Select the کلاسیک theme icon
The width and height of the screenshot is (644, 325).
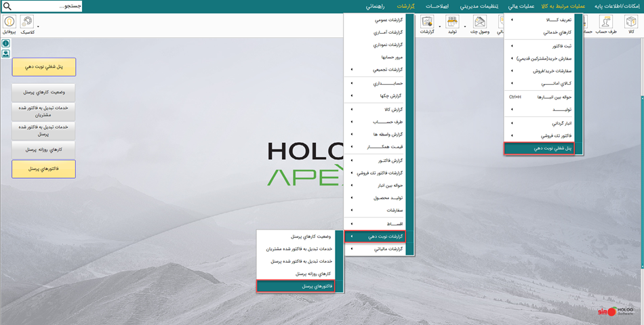[x=27, y=22]
